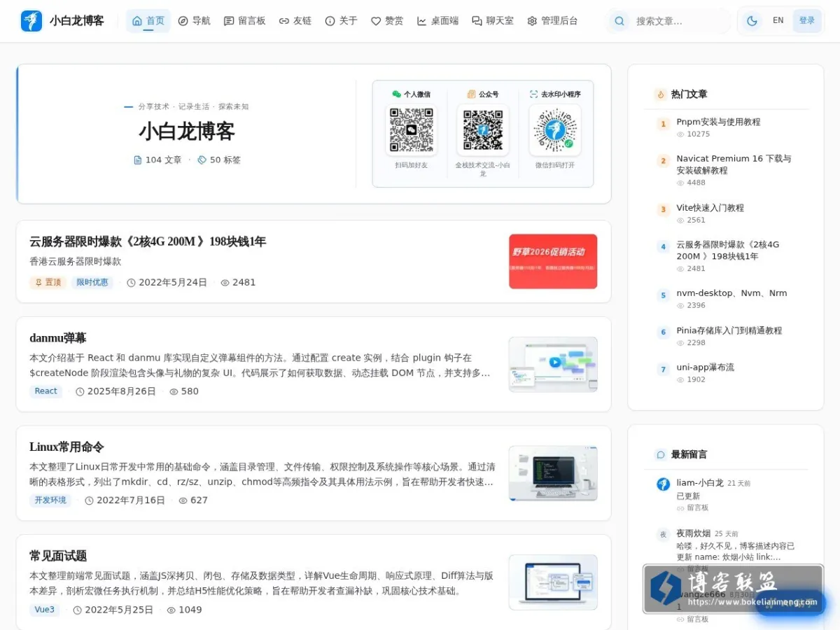Image resolution: width=840 pixels, height=630 pixels.
Task: Click the 野草2026促销活动 thumbnail
Action: tap(553, 261)
